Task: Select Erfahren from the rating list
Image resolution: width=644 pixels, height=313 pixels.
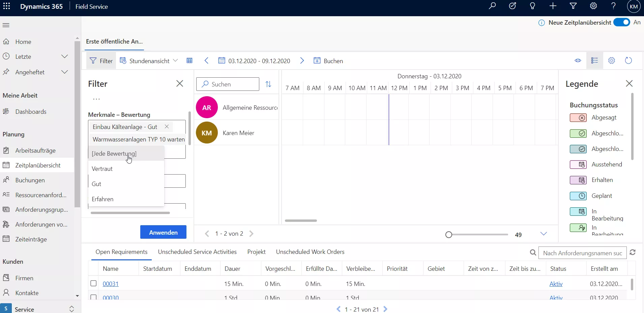Action: pos(103,199)
